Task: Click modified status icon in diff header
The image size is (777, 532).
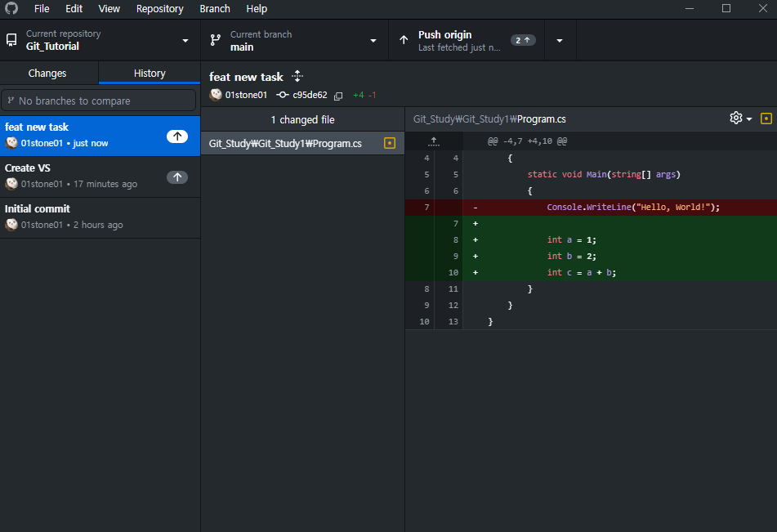Action: (x=766, y=118)
